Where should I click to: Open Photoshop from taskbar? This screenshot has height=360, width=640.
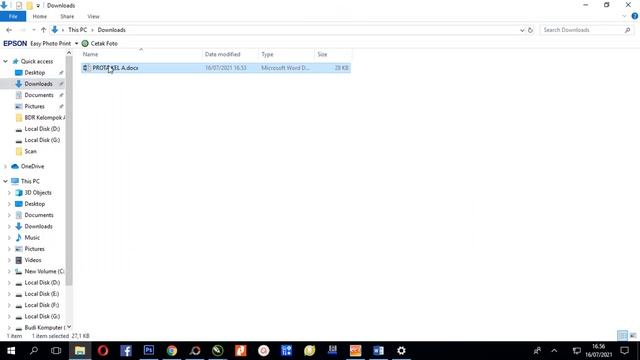pyautogui.click(x=149, y=351)
